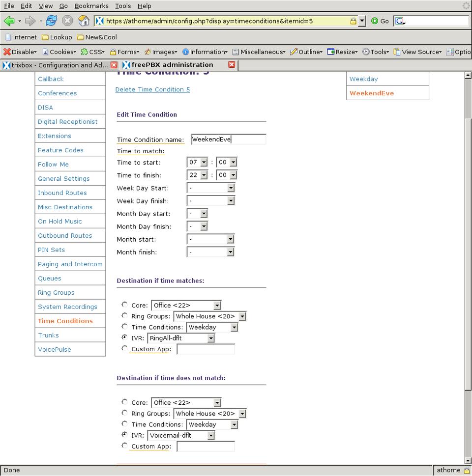Close the freePBX administration tab
Viewport: 472px width, 476px height.
click(x=232, y=65)
